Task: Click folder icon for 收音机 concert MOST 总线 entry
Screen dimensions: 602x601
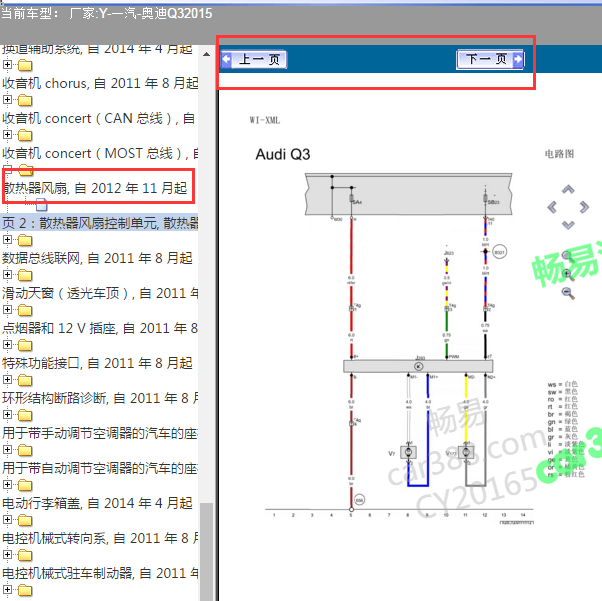Action: [x=25, y=135]
